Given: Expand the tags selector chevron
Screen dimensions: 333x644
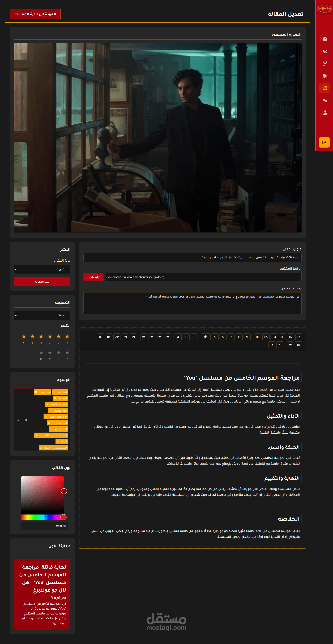Looking at the screenshot, I should click(18, 420).
